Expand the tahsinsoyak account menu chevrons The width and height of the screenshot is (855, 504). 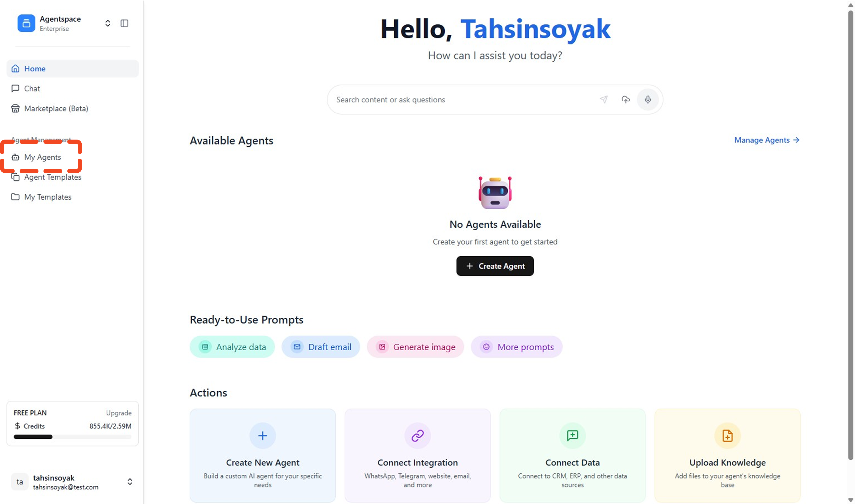130,482
